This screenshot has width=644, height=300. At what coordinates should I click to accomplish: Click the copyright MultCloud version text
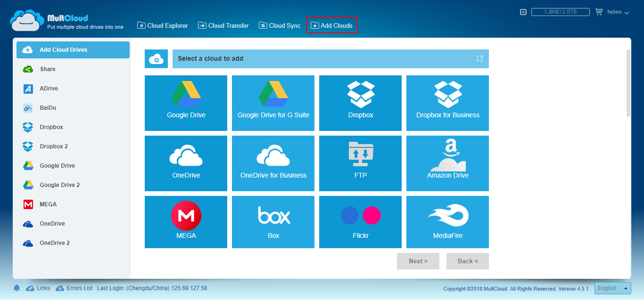[516, 289]
